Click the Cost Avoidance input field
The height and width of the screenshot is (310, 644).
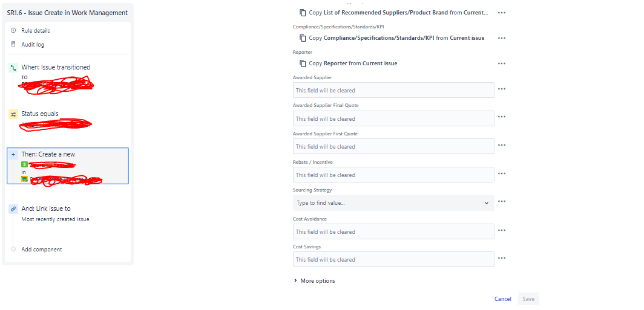click(393, 231)
